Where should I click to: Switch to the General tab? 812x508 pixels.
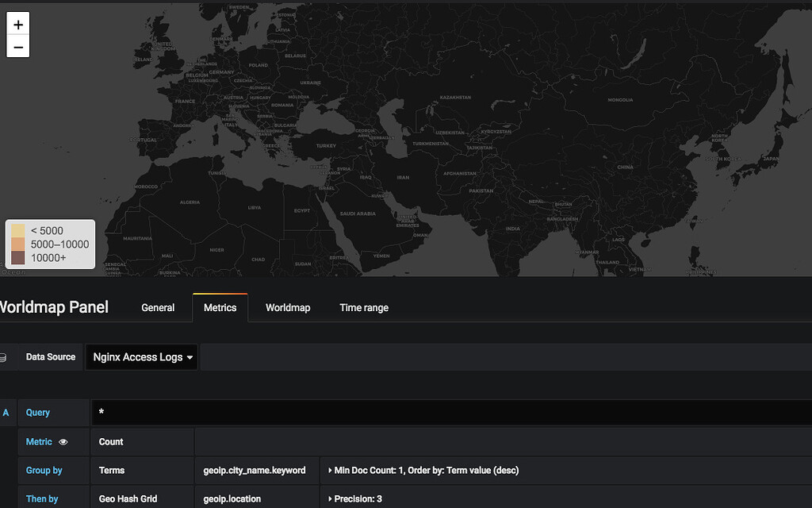pos(158,308)
